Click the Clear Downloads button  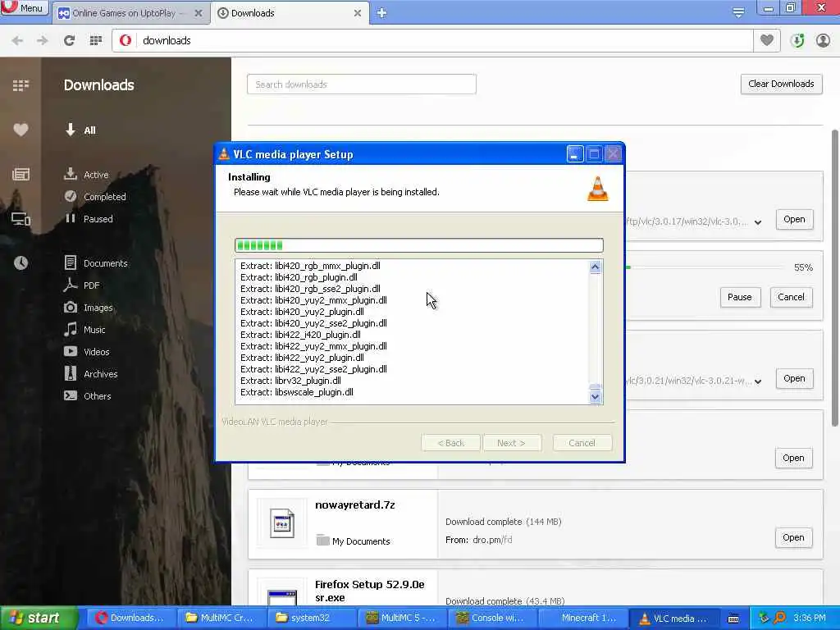[x=781, y=84]
